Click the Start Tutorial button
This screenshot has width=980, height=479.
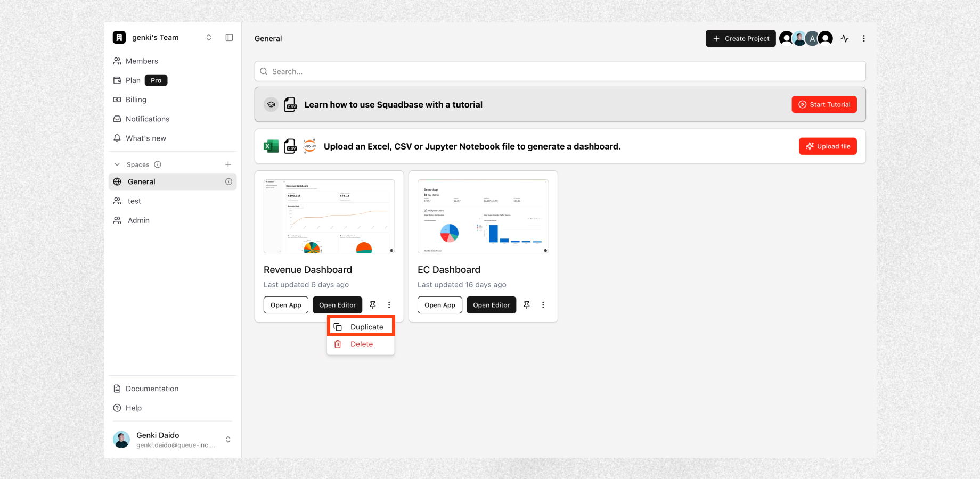pyautogui.click(x=824, y=104)
